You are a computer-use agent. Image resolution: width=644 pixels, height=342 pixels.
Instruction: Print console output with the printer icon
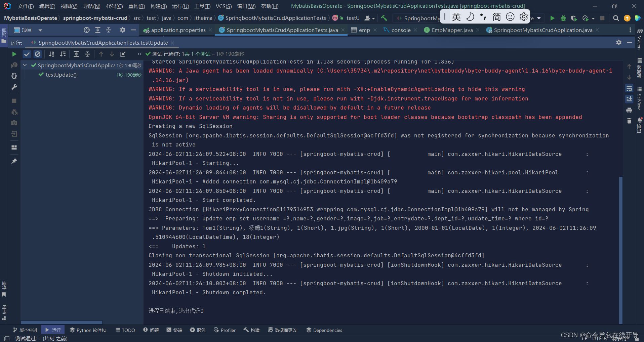click(x=629, y=110)
